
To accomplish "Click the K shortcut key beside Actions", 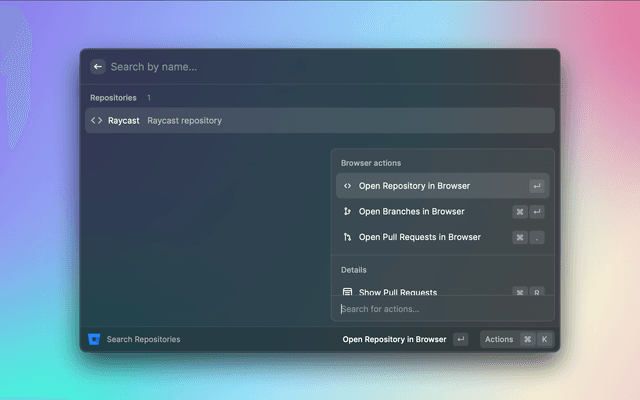I will tap(544, 339).
